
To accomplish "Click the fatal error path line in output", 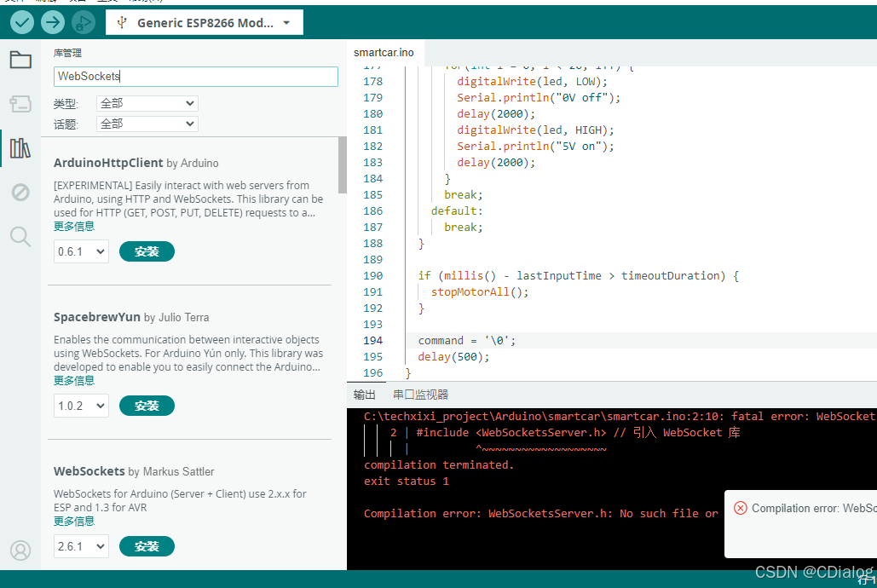I will pos(620,416).
